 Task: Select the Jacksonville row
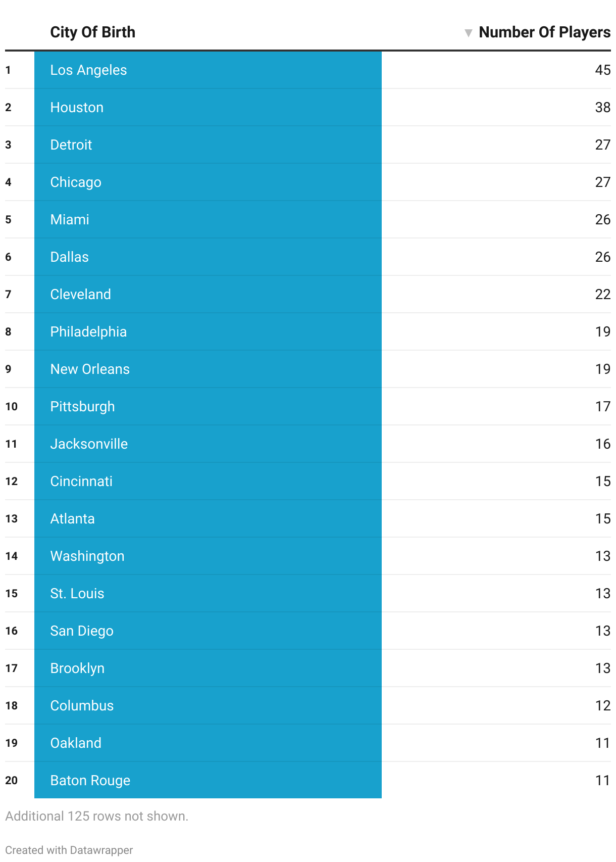308,444
